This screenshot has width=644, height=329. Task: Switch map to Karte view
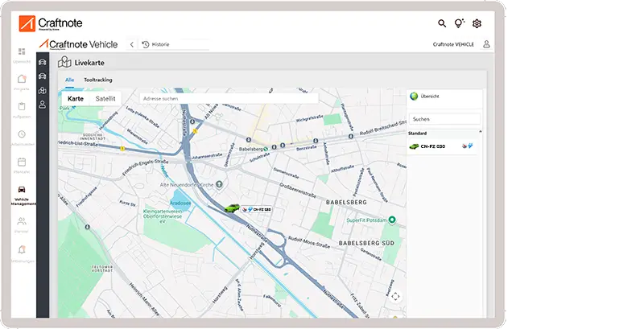coord(75,98)
